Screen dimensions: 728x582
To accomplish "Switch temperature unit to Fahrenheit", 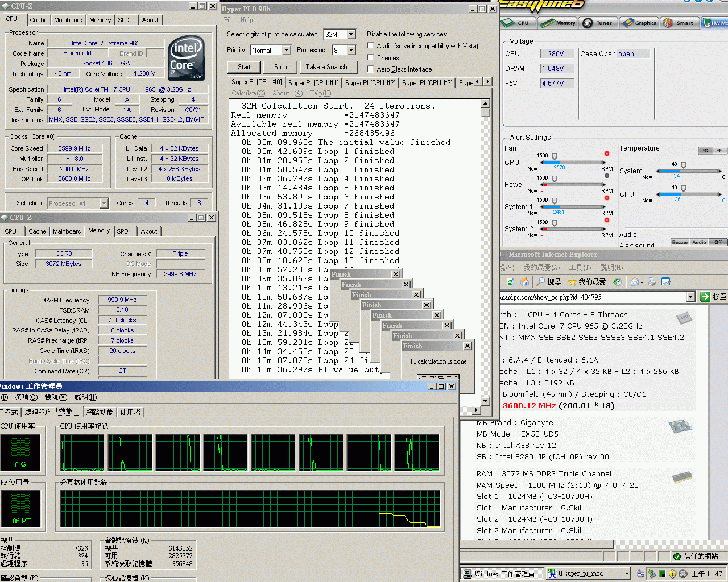I will click(719, 151).
